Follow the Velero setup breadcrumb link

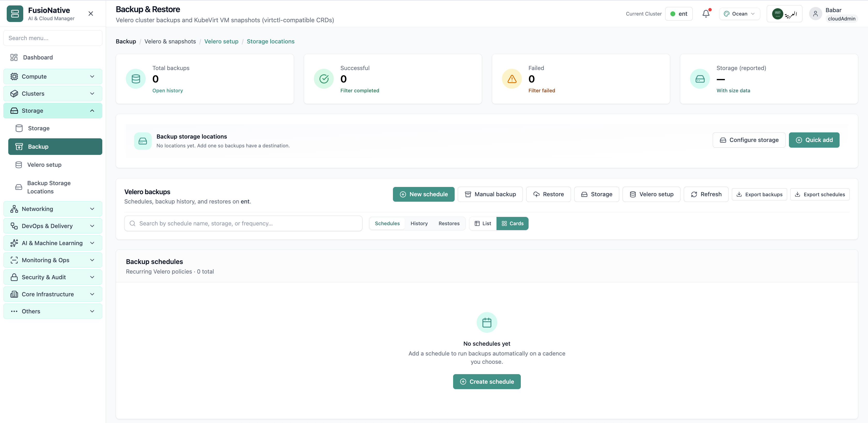click(221, 41)
